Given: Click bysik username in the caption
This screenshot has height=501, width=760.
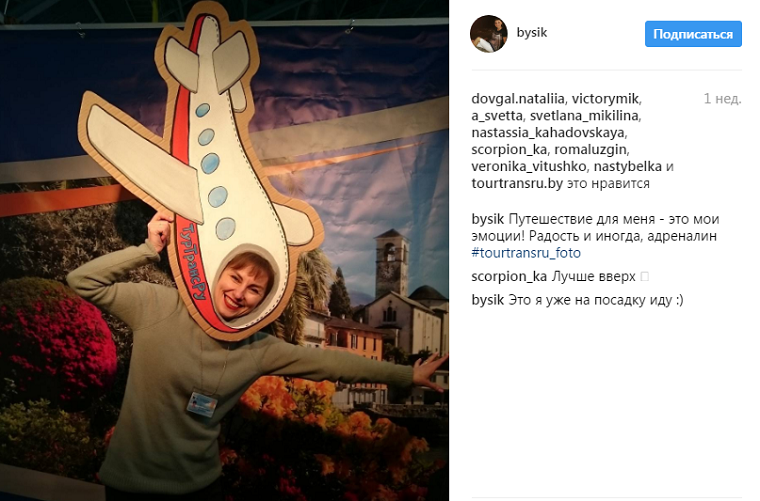Looking at the screenshot, I should click(488, 219).
